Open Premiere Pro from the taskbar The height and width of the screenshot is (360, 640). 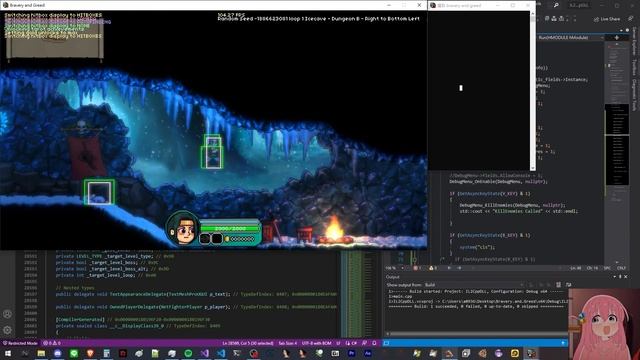click(351, 353)
